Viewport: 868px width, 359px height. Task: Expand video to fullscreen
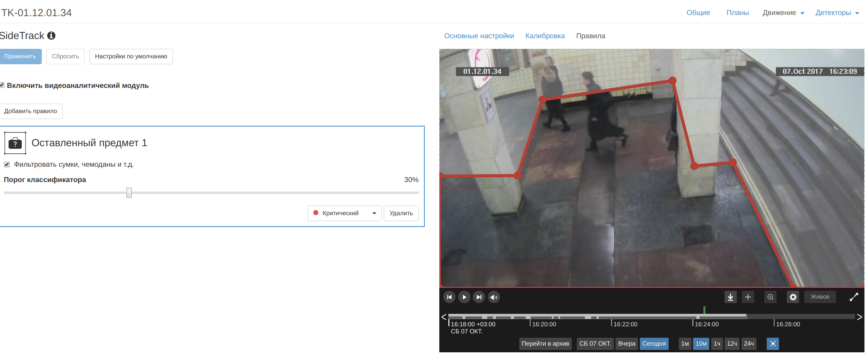coord(854,297)
